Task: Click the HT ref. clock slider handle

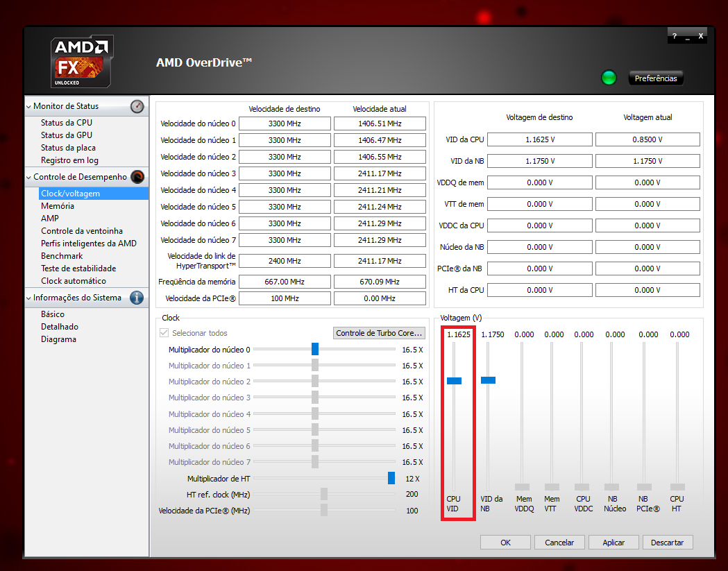Action: click(323, 494)
